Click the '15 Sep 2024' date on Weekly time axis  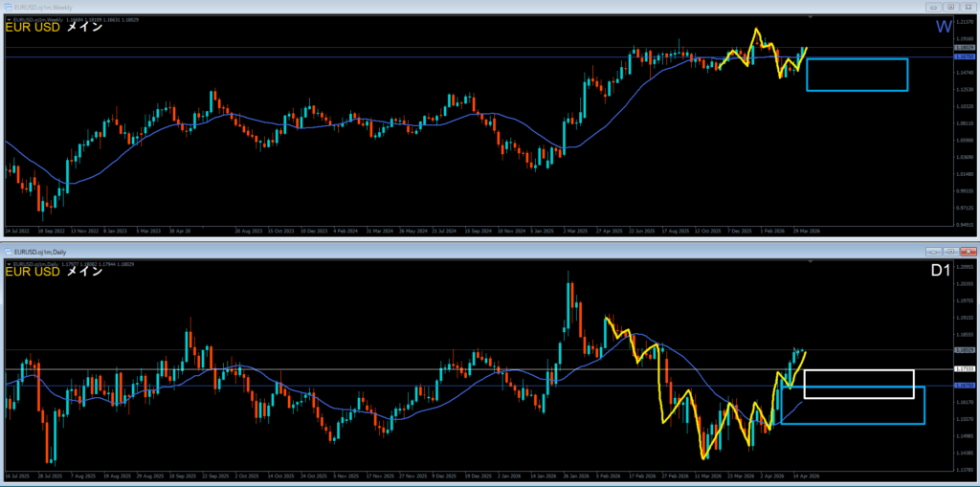(478, 231)
